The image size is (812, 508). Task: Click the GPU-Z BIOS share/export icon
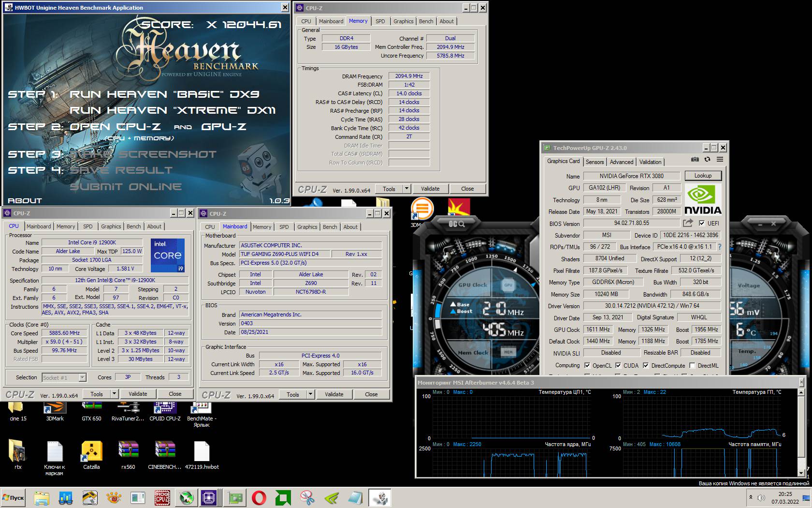click(x=687, y=223)
